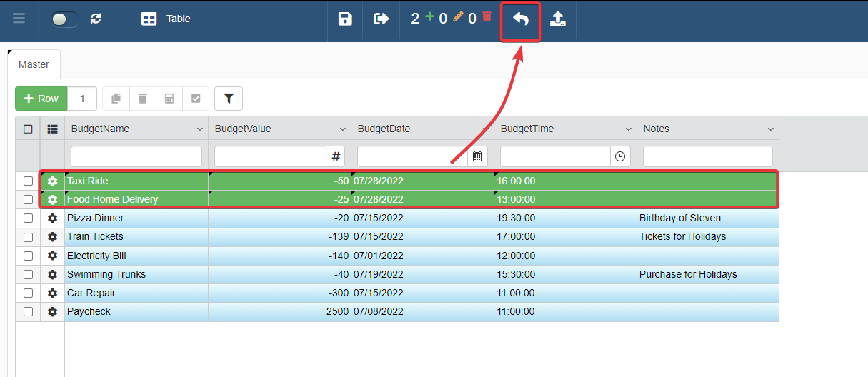The width and height of the screenshot is (868, 377).
Task: Click the refresh arrows icon
Action: click(x=96, y=19)
